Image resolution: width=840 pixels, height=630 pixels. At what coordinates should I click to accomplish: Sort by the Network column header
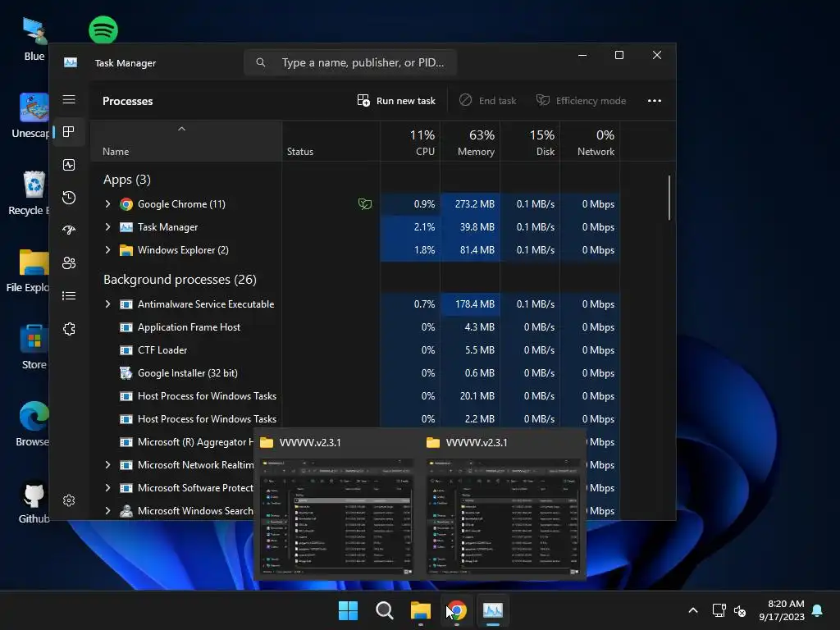tap(591, 142)
